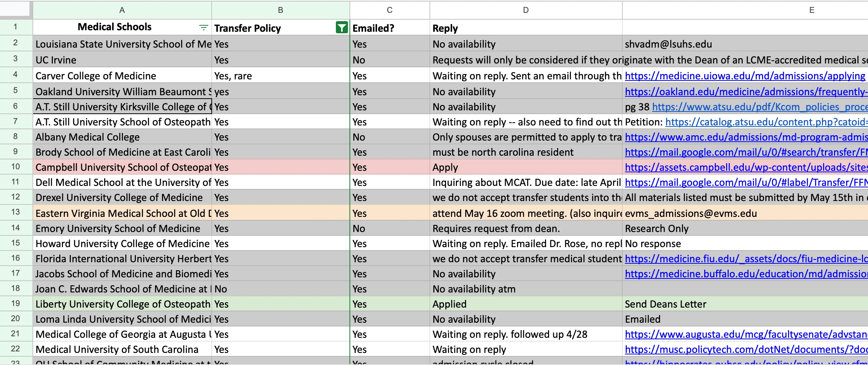Image resolution: width=868 pixels, height=365 pixels.
Task: Open the Medical Schools column filter
Action: (203, 28)
